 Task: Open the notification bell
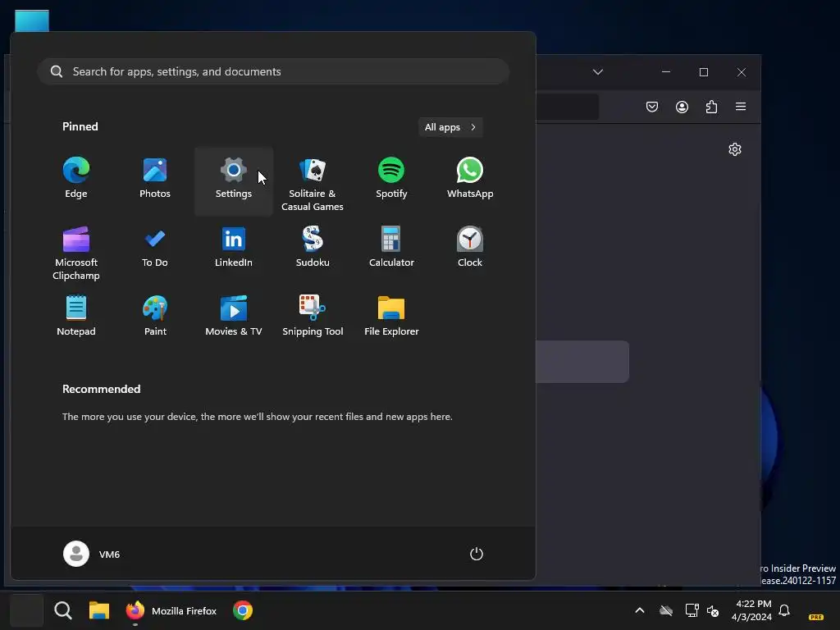784,610
